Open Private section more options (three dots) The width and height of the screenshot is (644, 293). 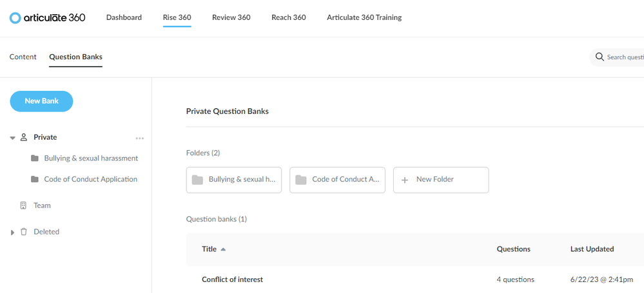click(139, 138)
